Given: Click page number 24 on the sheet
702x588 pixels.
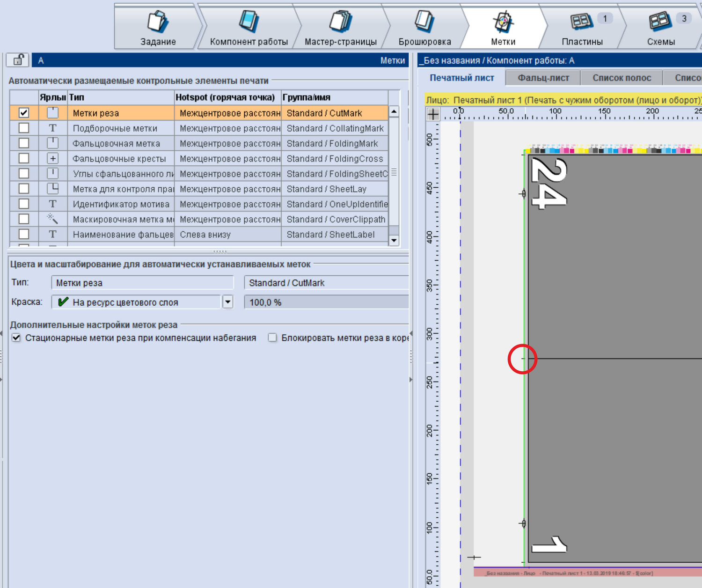Looking at the screenshot, I should click(x=549, y=183).
